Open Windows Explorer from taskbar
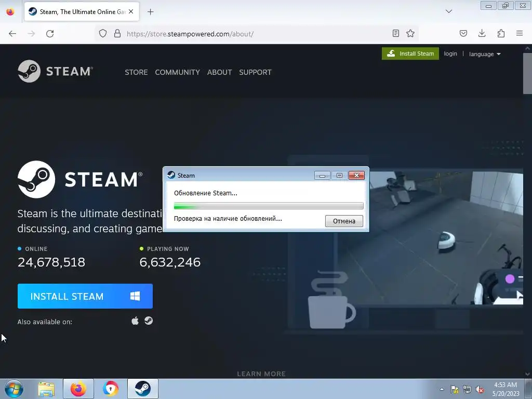 (46, 389)
